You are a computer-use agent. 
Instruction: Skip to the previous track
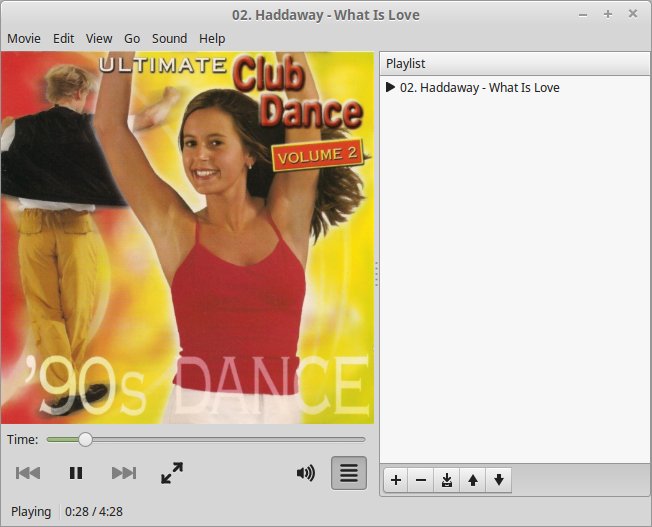[28, 473]
